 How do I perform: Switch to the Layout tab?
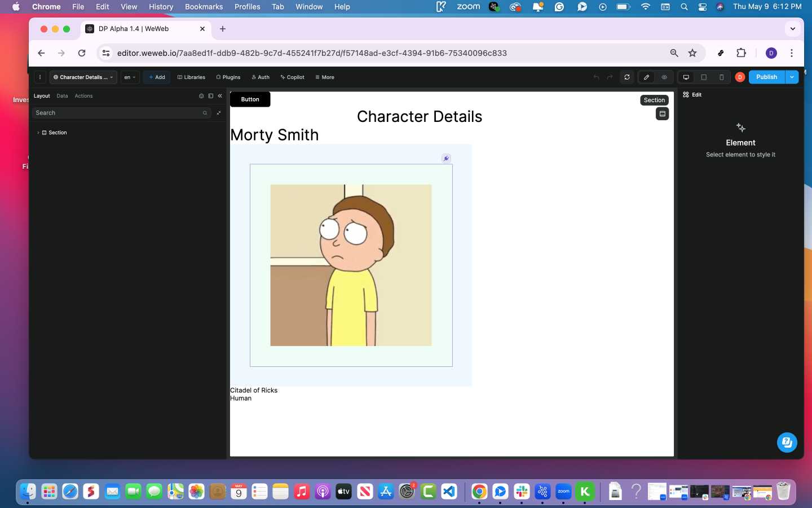coord(42,96)
